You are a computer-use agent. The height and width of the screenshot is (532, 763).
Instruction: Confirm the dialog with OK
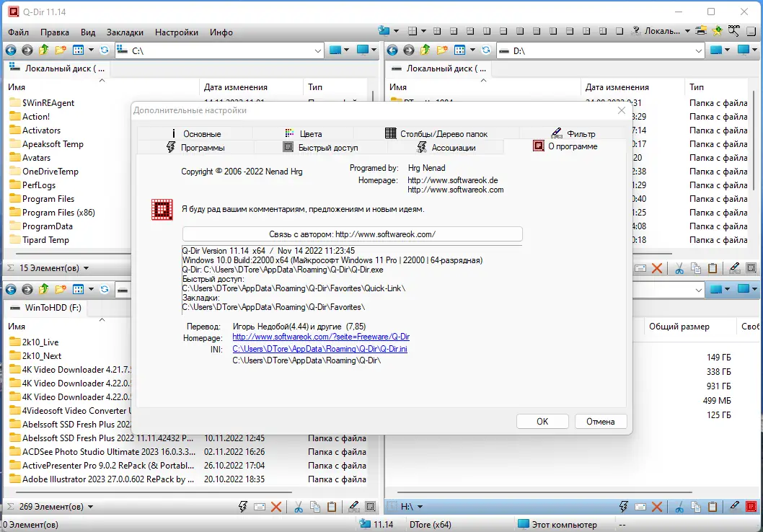click(542, 422)
